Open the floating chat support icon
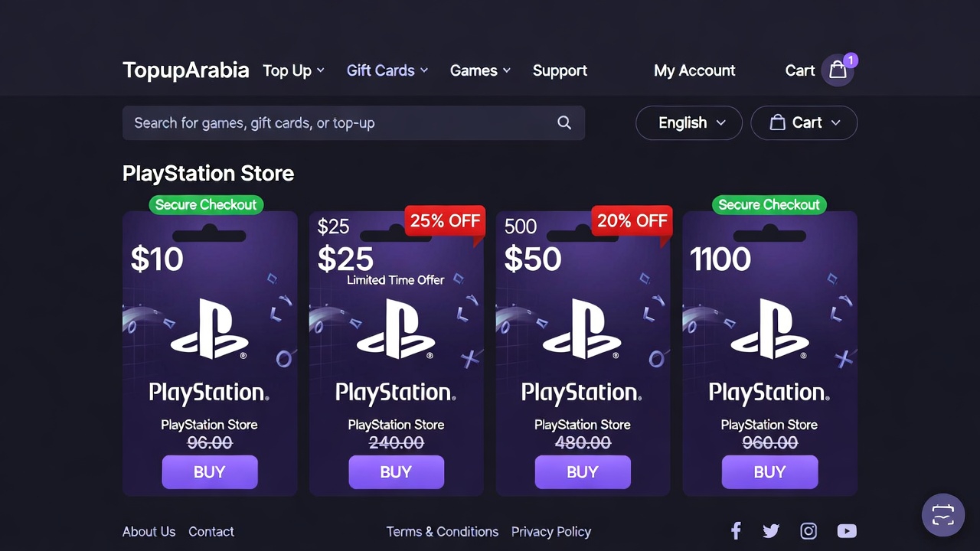The height and width of the screenshot is (551, 980). [942, 515]
